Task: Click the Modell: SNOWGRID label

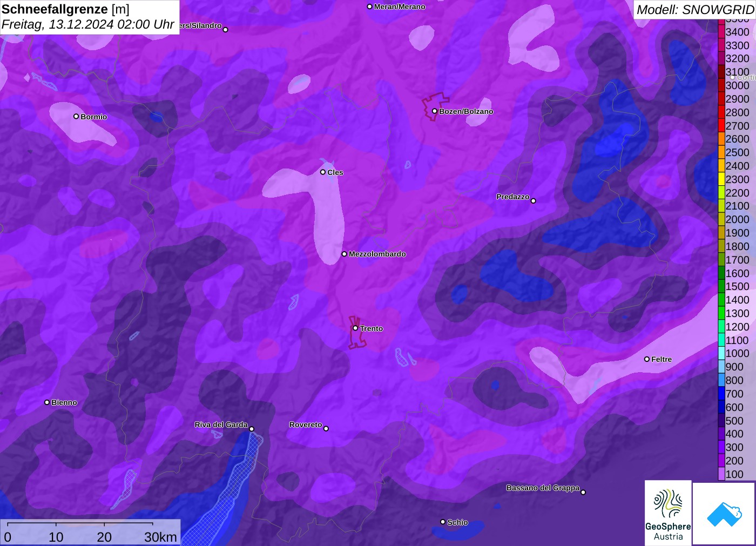Action: pyautogui.click(x=695, y=10)
